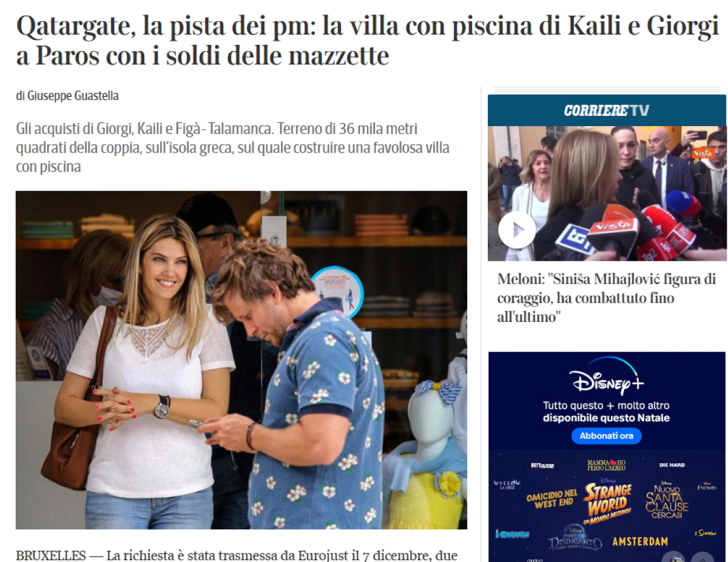Select the Die Hard logo
Viewport: 728px width, 562px height.
coord(672,465)
